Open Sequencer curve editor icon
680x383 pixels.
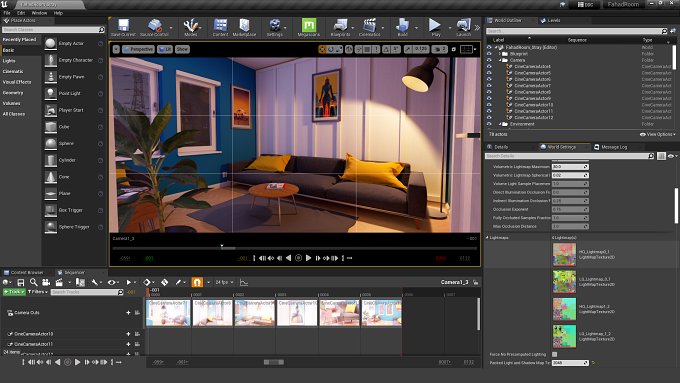click(244, 282)
